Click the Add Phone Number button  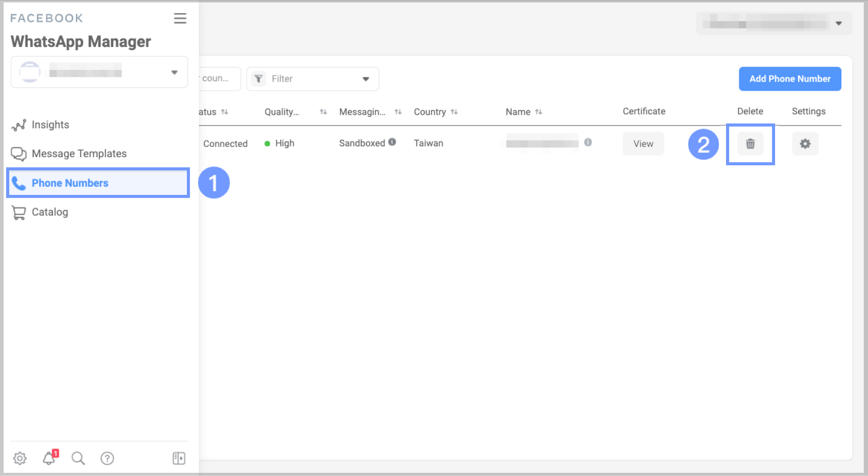(790, 79)
